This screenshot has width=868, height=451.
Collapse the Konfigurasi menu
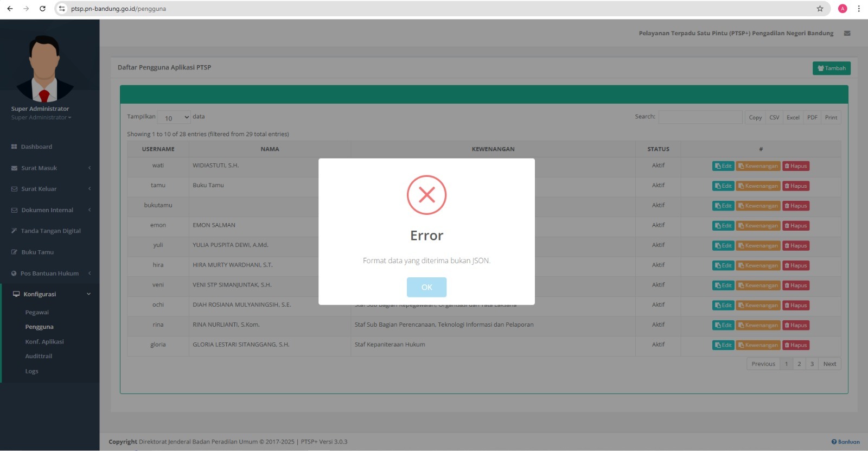coord(50,294)
